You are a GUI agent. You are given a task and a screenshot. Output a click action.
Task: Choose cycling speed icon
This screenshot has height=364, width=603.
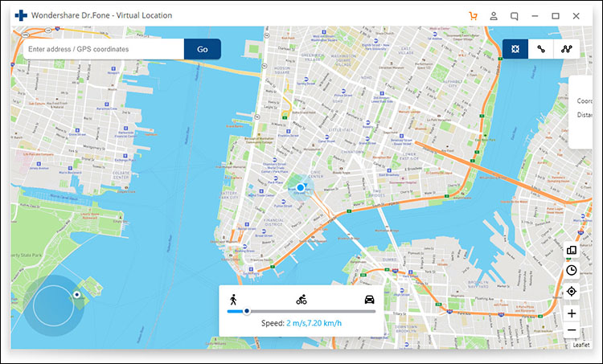[301, 300]
